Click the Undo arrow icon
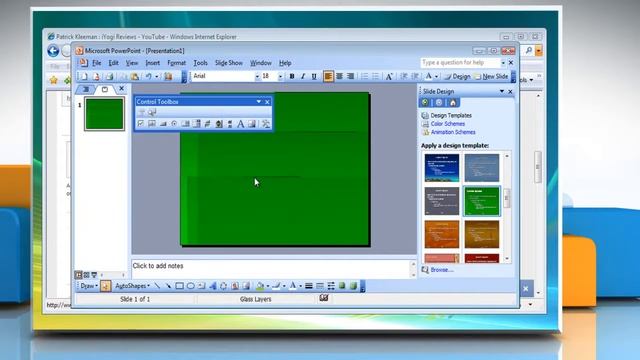 pyautogui.click(x=148, y=76)
